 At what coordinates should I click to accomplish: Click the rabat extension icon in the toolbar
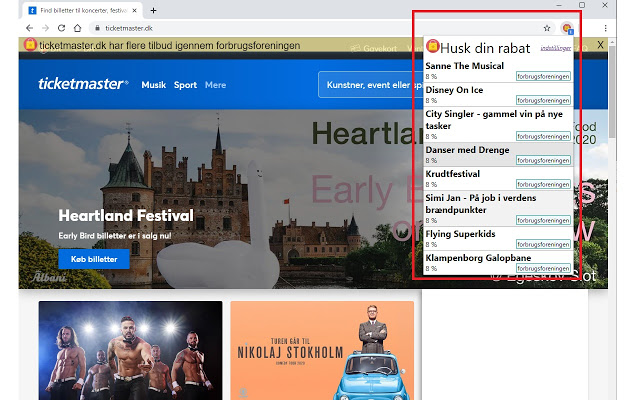[567, 28]
